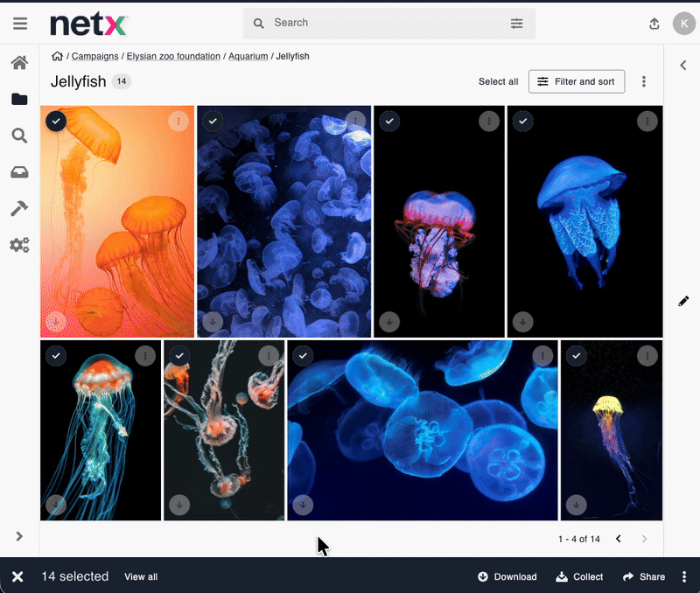This screenshot has width=700, height=593.
Task: Open the Jellyfish folder three-dot options menu
Action: [x=644, y=81]
